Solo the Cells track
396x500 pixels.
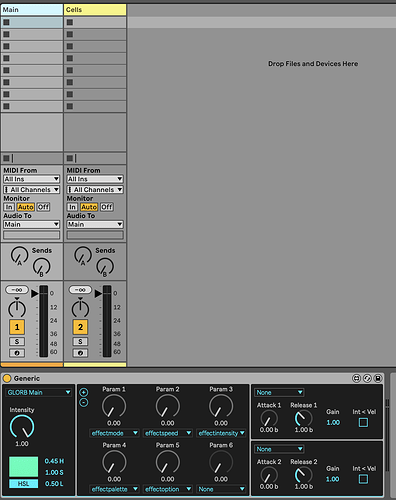click(x=80, y=341)
